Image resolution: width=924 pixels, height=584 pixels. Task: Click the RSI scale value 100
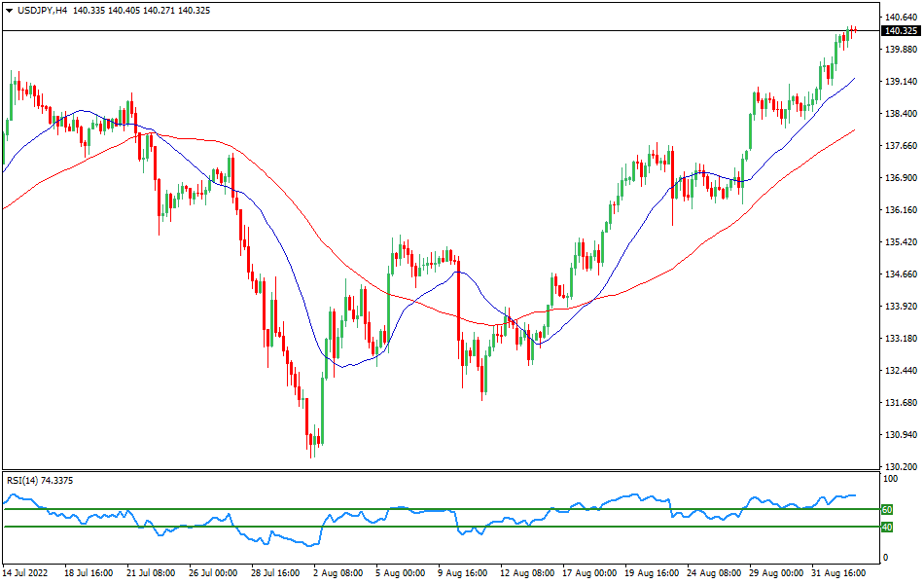(x=889, y=480)
